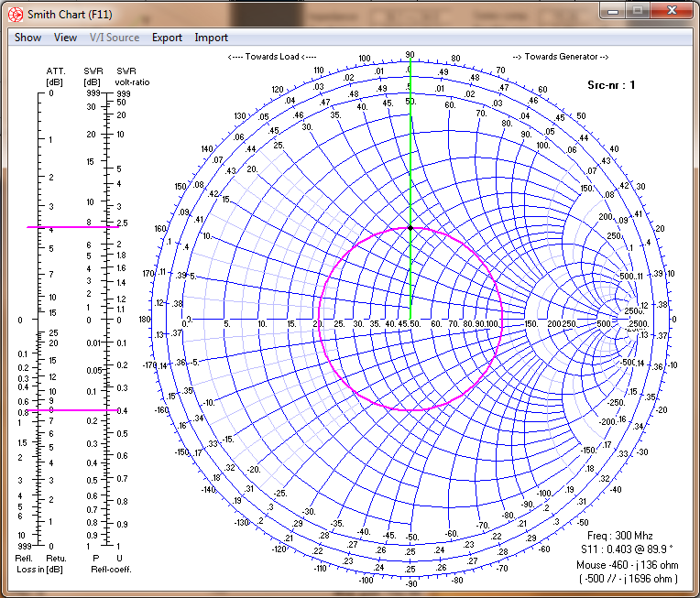700x598 pixels.
Task: Open the Import menu
Action: click(211, 38)
